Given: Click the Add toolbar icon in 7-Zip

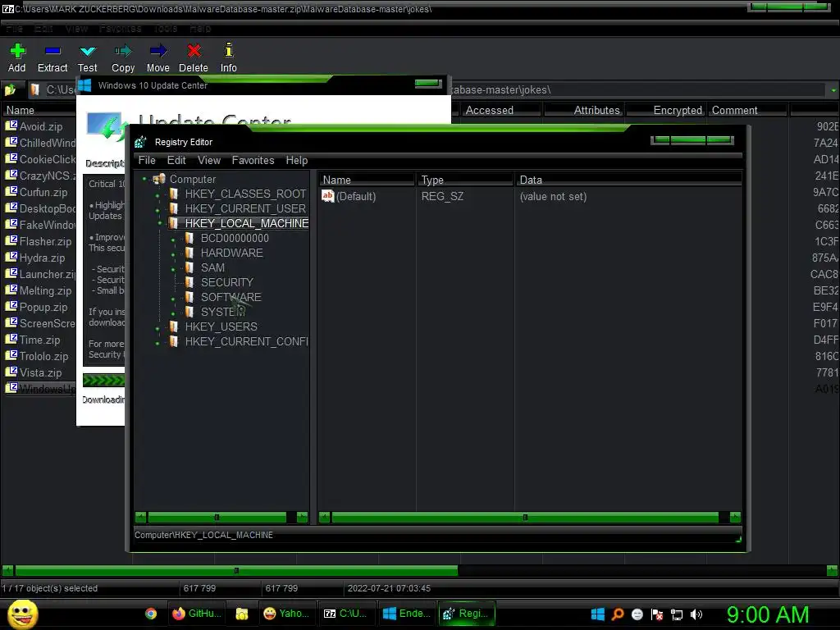Looking at the screenshot, I should (x=17, y=51).
